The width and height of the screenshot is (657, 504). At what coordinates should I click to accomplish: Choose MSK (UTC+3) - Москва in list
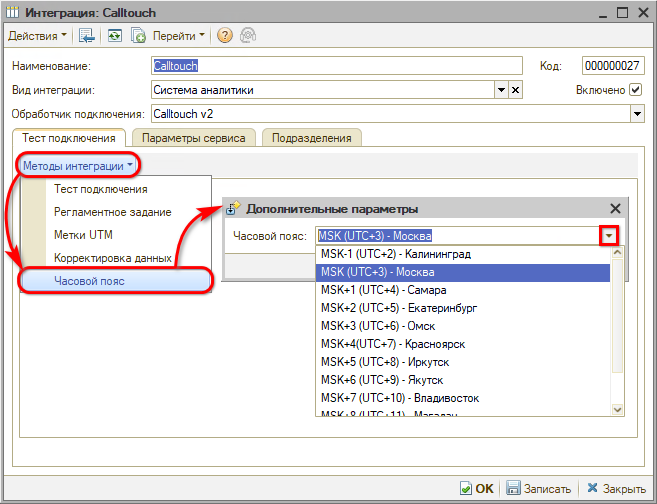click(463, 272)
